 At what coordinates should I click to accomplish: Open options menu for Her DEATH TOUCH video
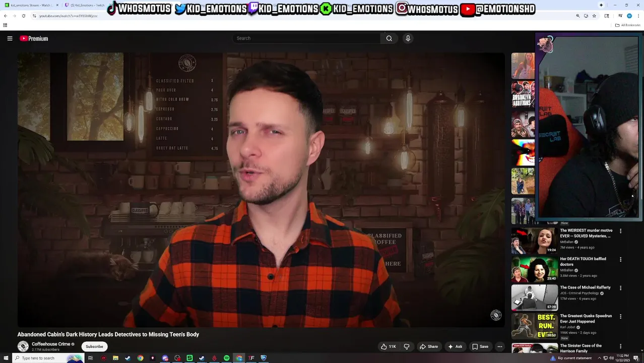click(x=620, y=259)
